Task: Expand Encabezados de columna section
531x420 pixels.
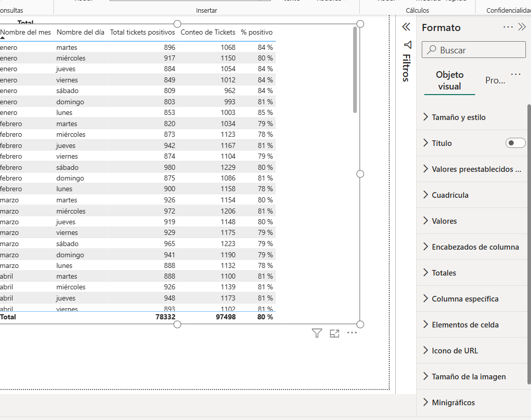Action: tap(475, 247)
